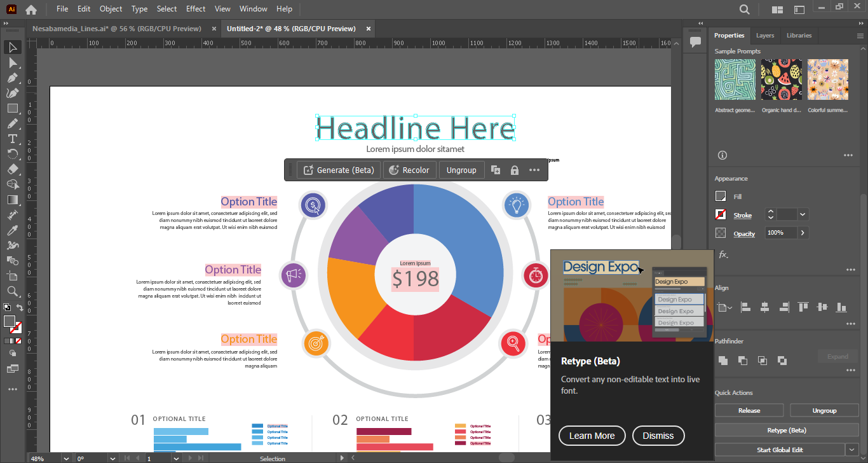
Task: Choose the Eraser tool
Action: (x=12, y=169)
